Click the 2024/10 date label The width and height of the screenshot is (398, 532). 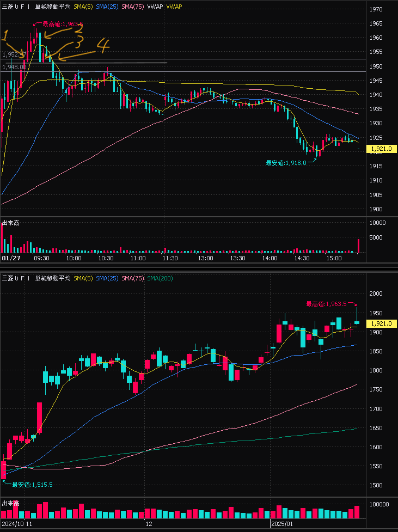[13, 524]
